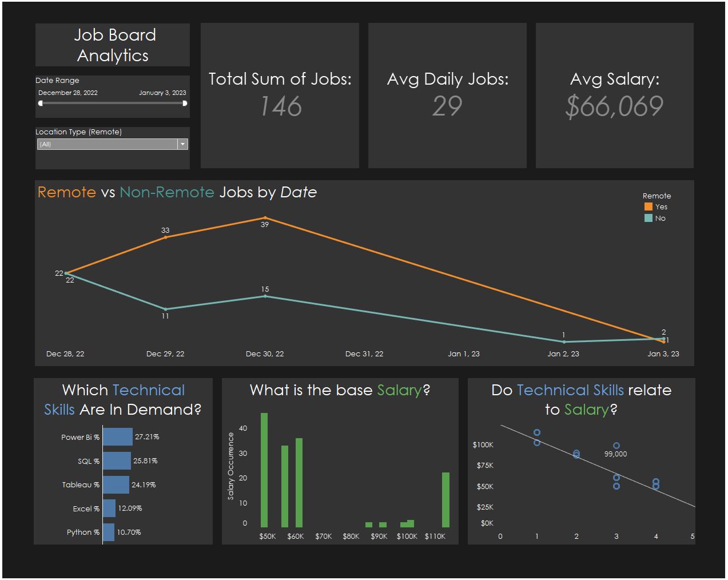Click the dropdown arrow next to (All)
This screenshot has height=580, width=728.
point(183,144)
